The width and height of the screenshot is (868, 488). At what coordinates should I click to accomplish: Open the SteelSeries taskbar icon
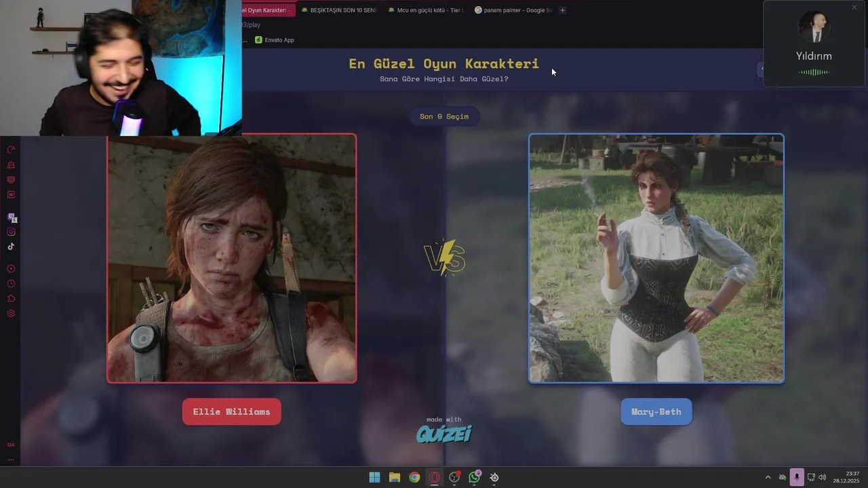494,477
